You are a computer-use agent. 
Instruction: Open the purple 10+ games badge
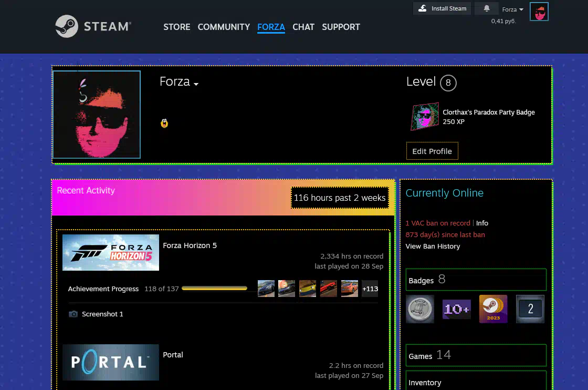456,309
